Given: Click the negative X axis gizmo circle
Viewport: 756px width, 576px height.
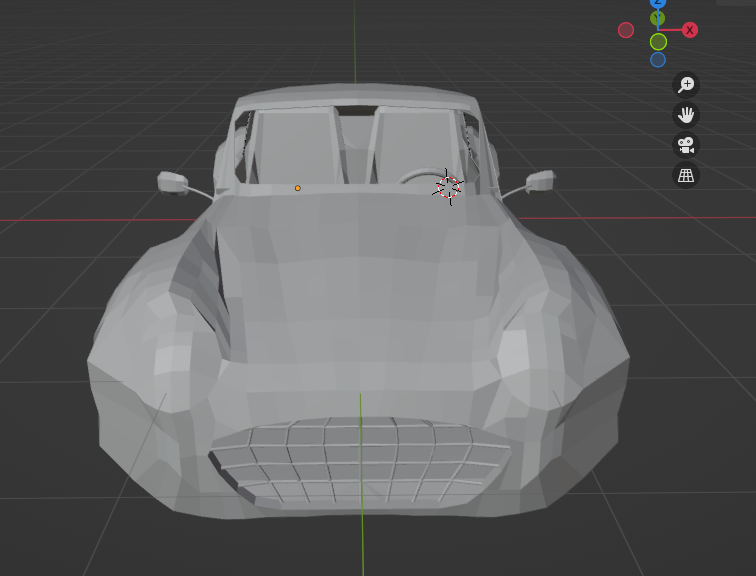Looking at the screenshot, I should [626, 30].
